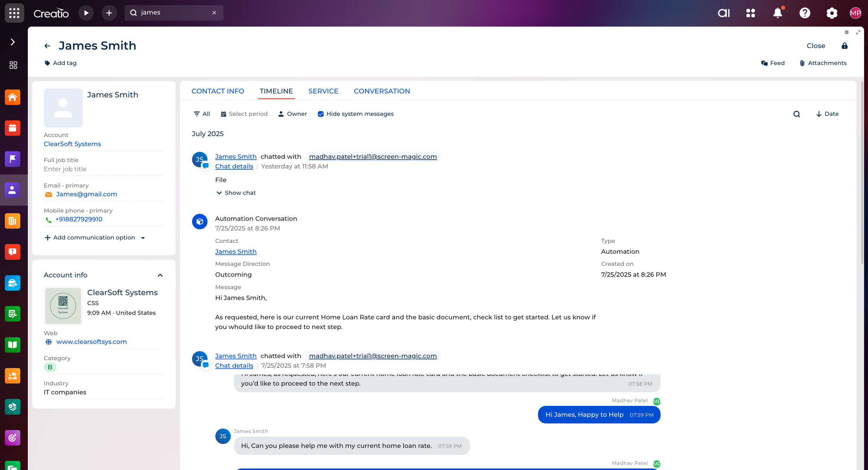Open system settings gear in header
Viewport: 868px width, 470px height.
[832, 13]
